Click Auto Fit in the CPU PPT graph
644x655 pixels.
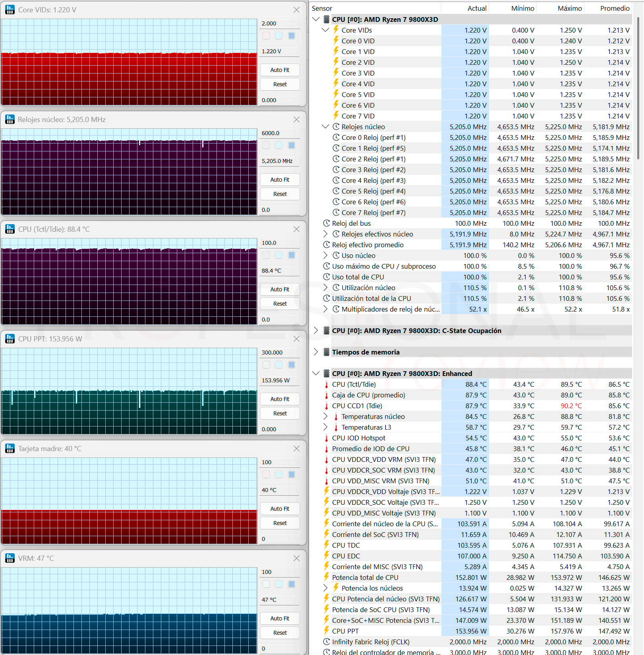280,399
